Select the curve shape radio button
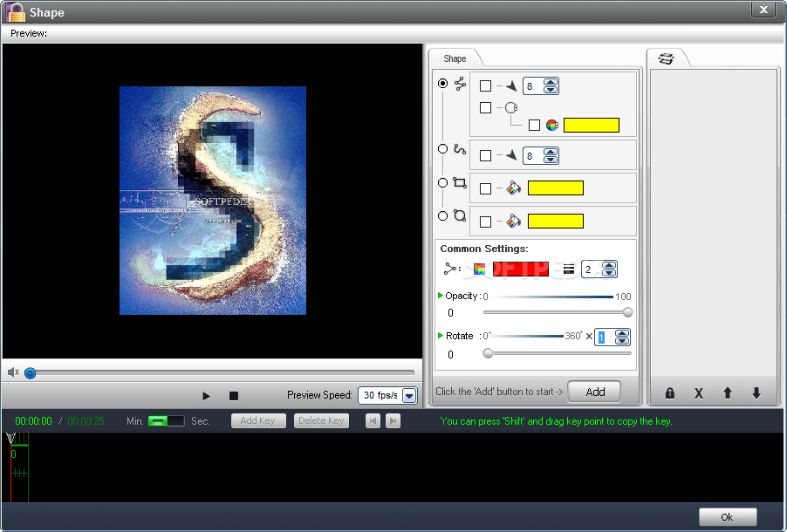 442,148
